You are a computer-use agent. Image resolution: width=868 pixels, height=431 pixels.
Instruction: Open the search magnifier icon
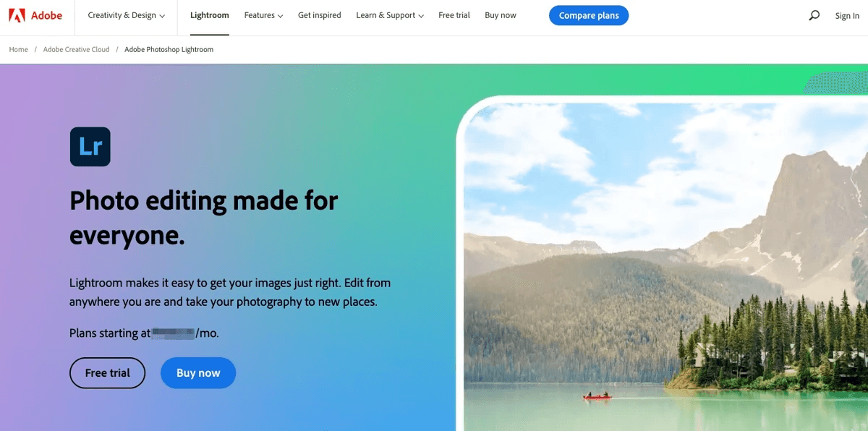(814, 15)
